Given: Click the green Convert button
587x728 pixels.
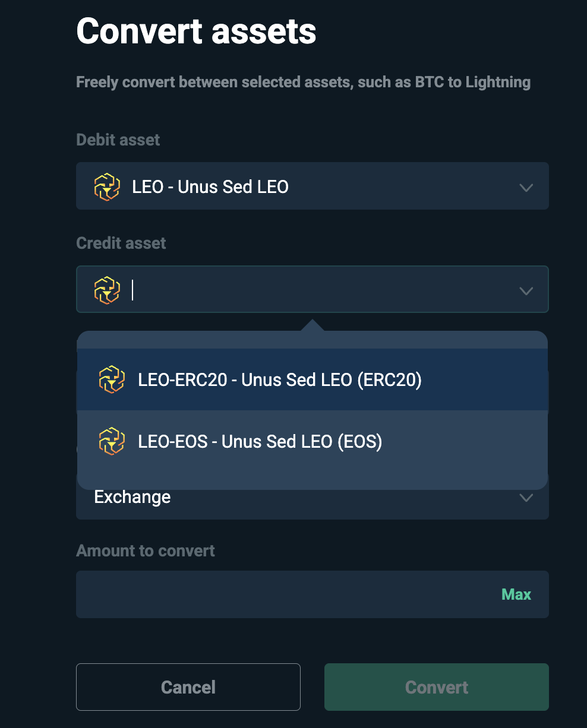Looking at the screenshot, I should (437, 687).
